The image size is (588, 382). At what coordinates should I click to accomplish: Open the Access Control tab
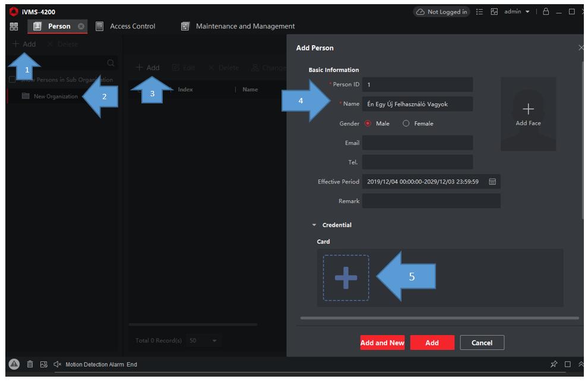pos(126,26)
